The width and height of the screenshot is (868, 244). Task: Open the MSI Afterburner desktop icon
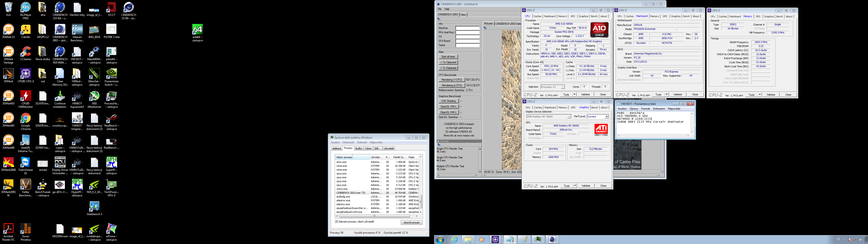point(94,99)
